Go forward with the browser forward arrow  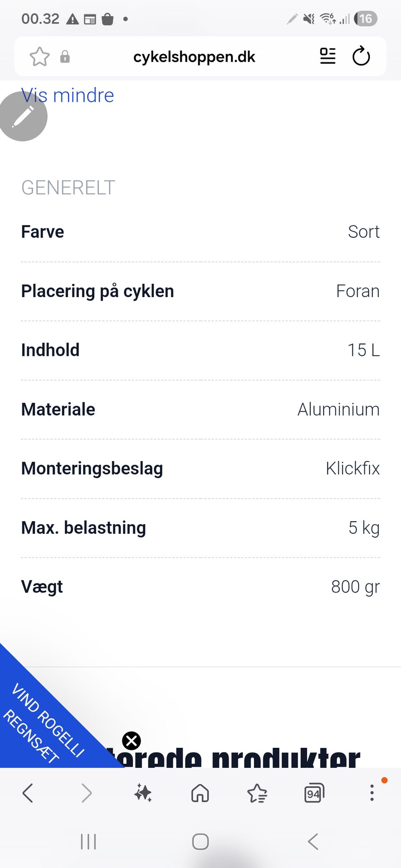pyautogui.click(x=86, y=793)
